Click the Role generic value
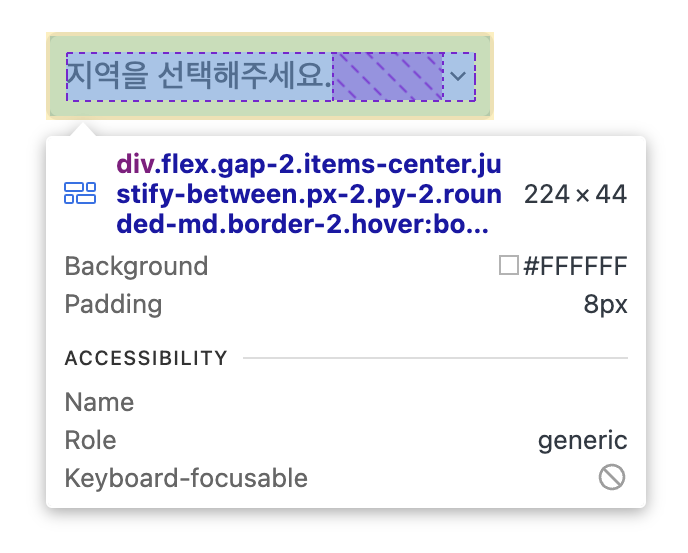 (x=583, y=440)
